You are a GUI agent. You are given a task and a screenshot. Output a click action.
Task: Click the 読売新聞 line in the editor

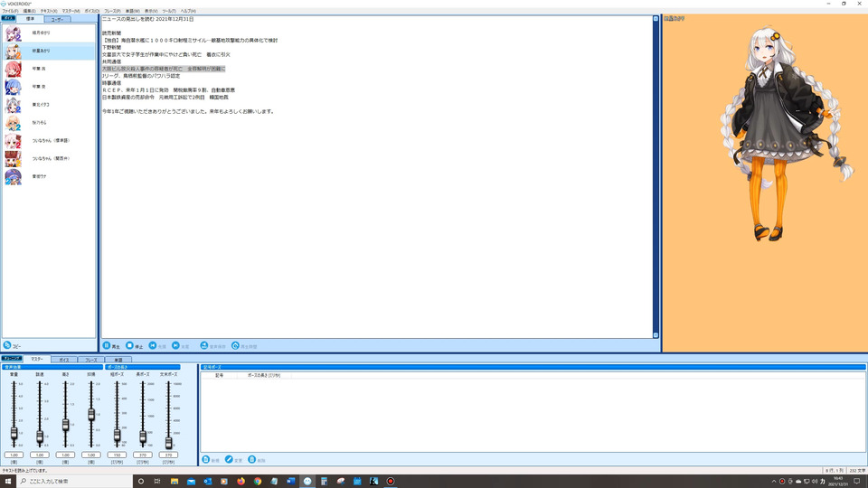coord(111,33)
